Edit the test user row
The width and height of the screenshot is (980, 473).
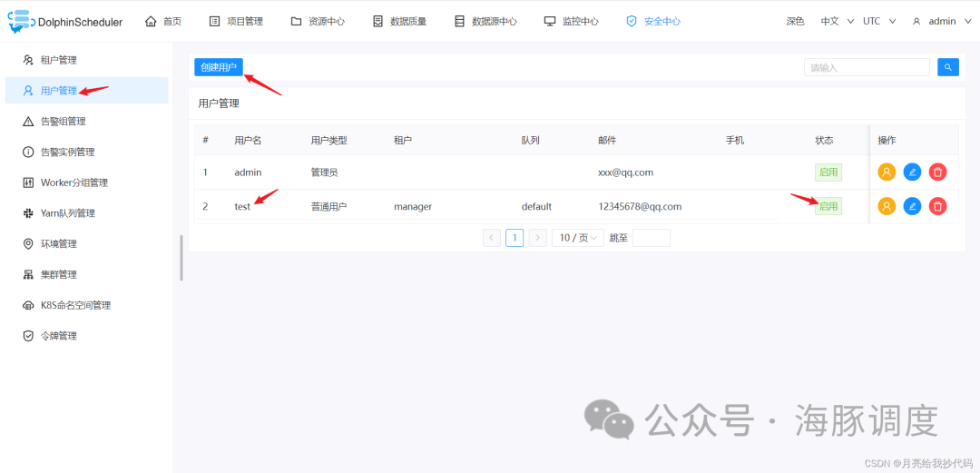point(913,206)
